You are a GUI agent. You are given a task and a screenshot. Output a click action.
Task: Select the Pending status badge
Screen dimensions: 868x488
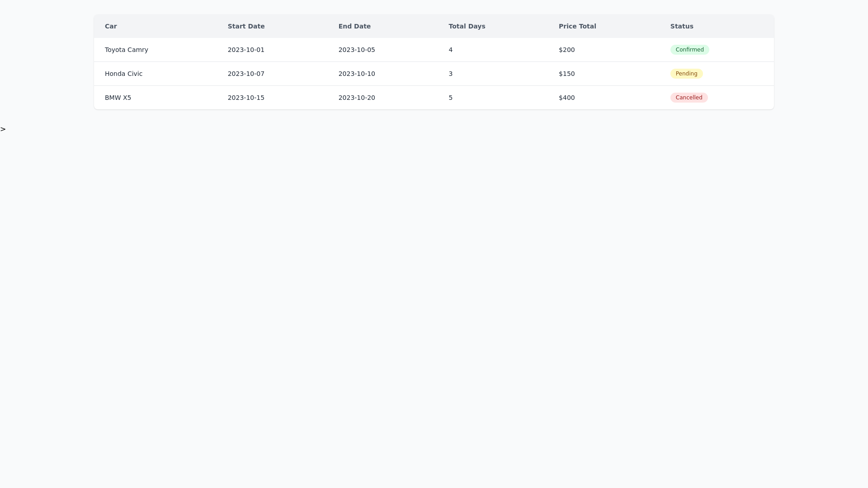[686, 73]
